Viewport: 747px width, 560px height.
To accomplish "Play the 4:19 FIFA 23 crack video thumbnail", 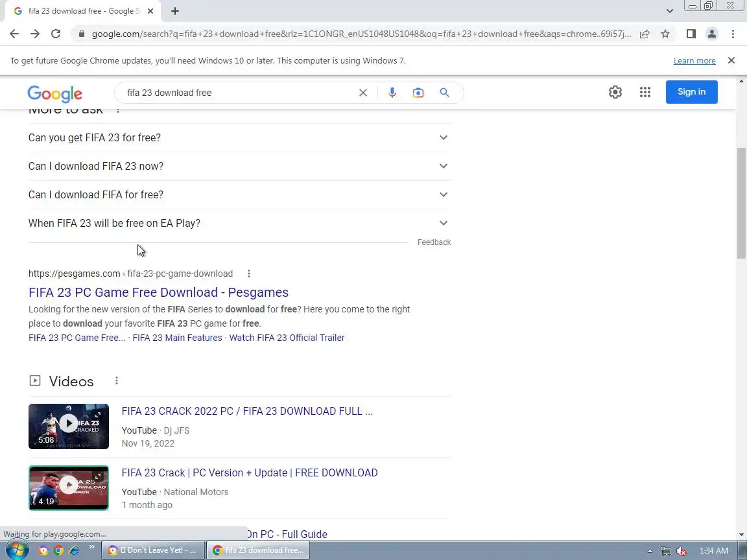I will [69, 487].
